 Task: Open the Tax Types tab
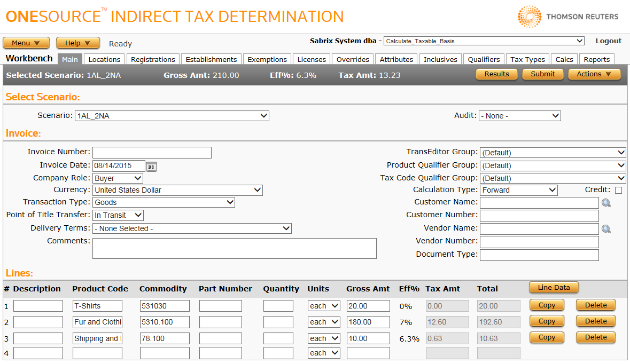pyautogui.click(x=527, y=59)
